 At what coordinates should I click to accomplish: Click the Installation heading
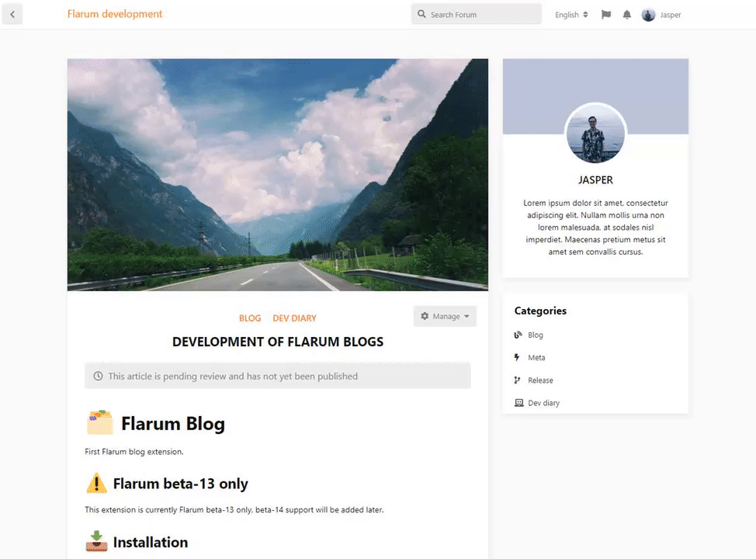tap(151, 543)
